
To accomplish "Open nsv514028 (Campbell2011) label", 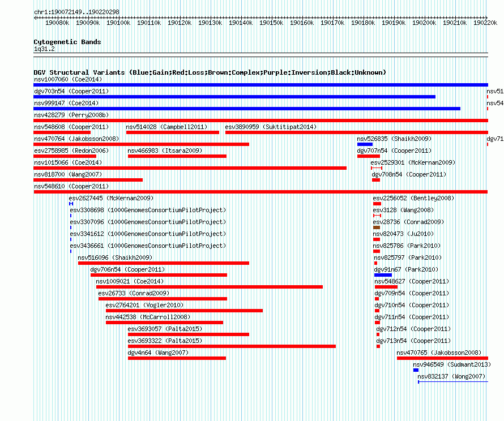I will [166, 127].
